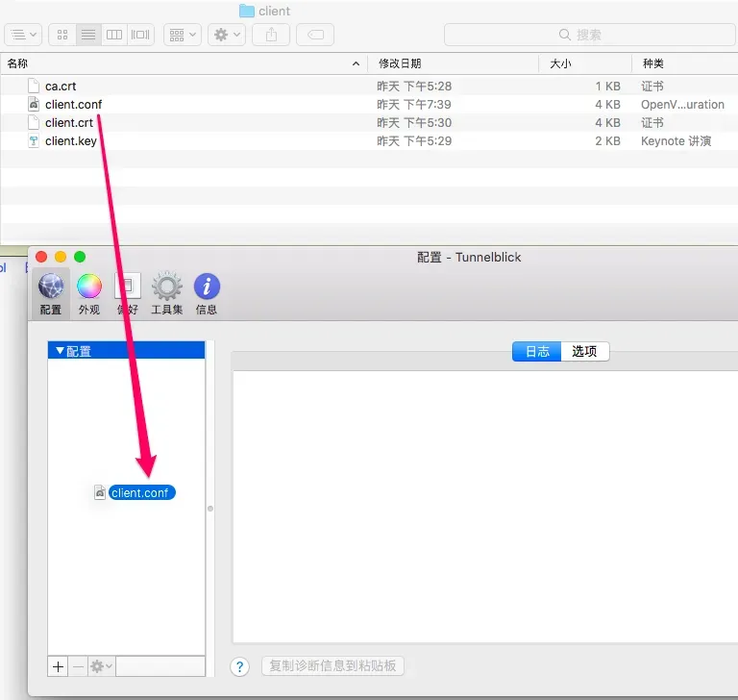Image resolution: width=738 pixels, height=700 pixels.
Task: Click the plus button to add configuration
Action: pos(58,665)
